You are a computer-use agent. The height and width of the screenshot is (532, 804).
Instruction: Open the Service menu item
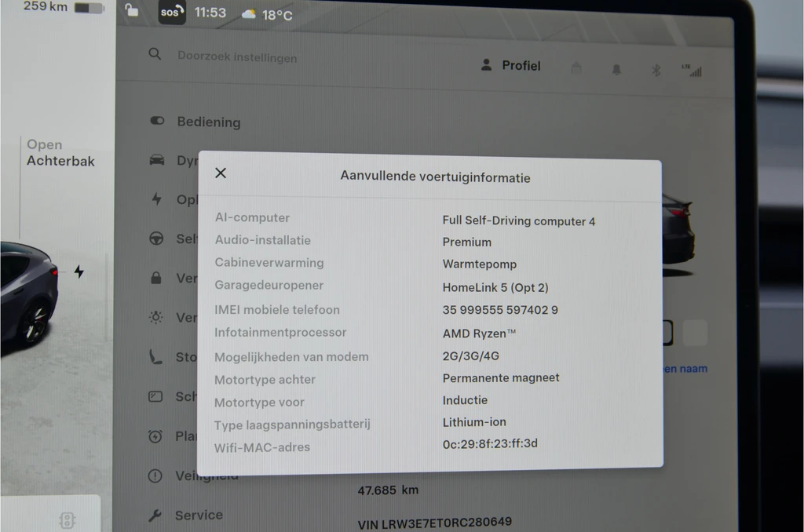click(199, 515)
